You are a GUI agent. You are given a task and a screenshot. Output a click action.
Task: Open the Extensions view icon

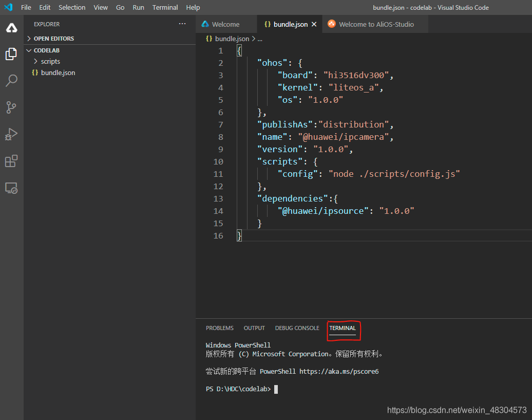point(11,161)
